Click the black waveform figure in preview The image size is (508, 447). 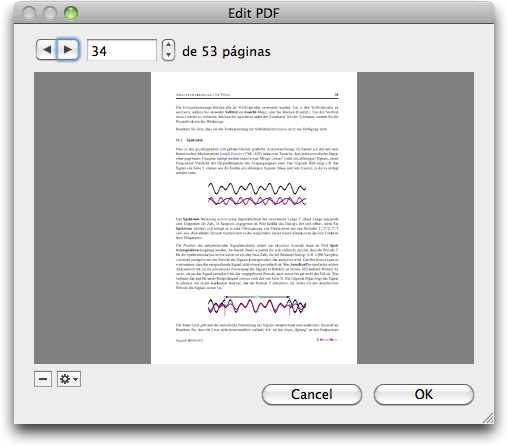click(257, 188)
